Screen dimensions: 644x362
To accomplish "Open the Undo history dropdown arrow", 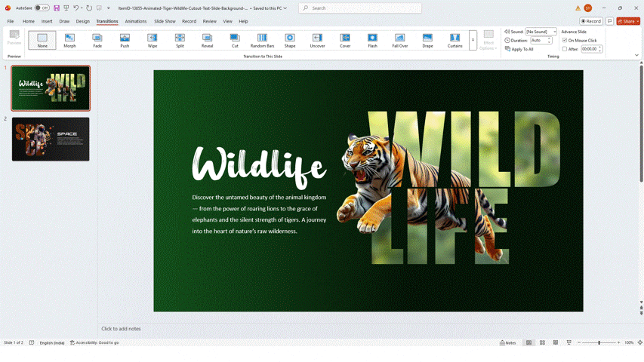I will coord(82,8).
